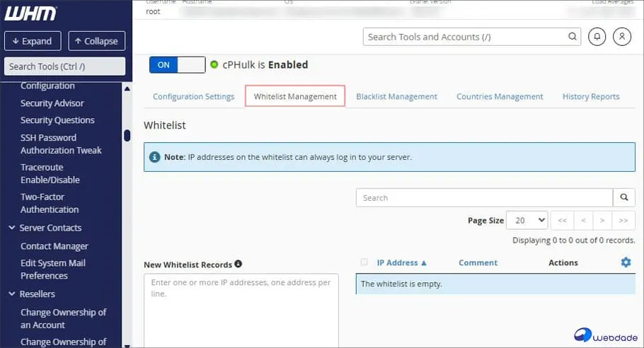Viewport: 644px width, 348px height.
Task: Click the New Whitelist Records info icon
Action: 238,264
